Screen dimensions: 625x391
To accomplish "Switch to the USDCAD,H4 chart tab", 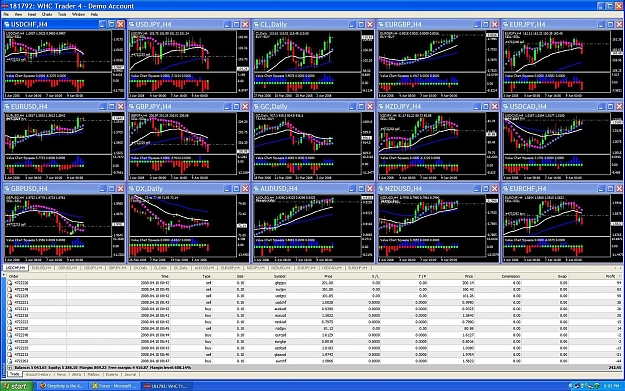I will (332, 268).
